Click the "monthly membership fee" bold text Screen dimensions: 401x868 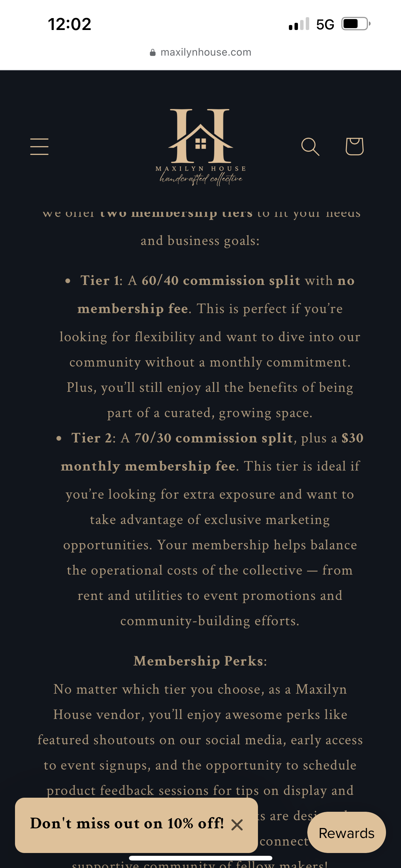148,466
